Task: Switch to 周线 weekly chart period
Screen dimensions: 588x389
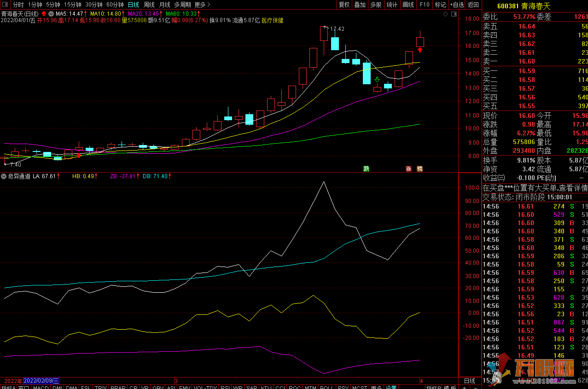Action: tap(149, 5)
